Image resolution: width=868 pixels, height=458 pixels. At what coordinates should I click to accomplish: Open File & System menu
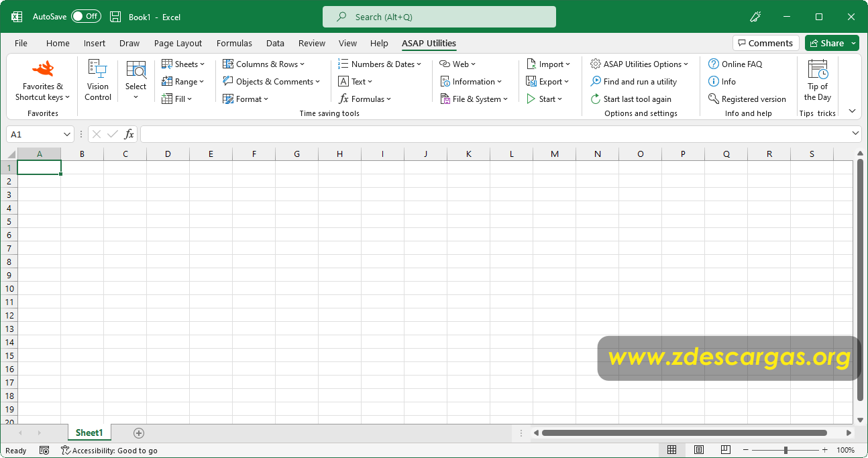[x=474, y=99]
